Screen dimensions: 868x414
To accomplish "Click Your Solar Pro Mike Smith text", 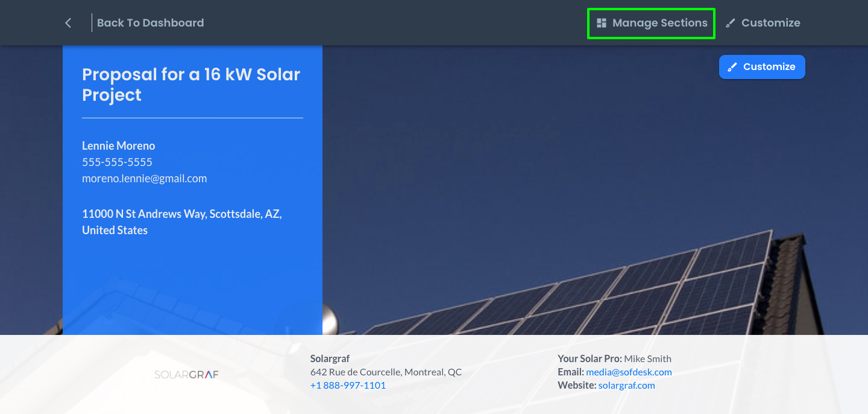I will click(x=614, y=358).
